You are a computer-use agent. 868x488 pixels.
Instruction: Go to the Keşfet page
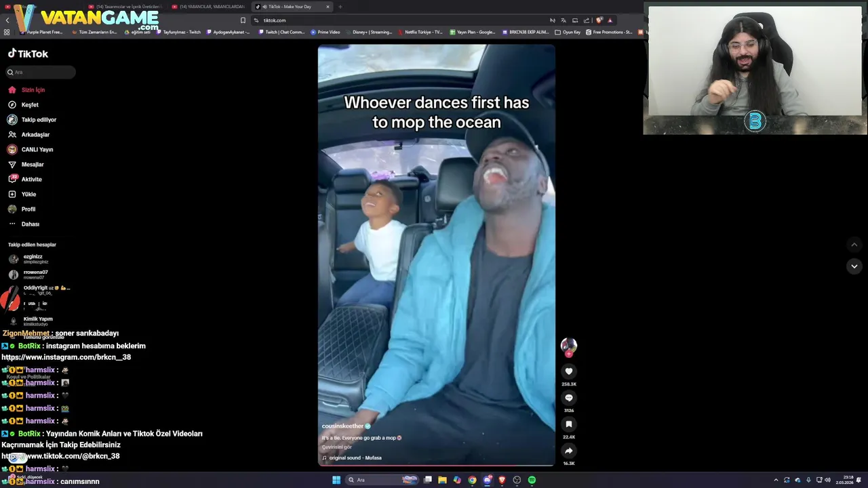point(23,104)
